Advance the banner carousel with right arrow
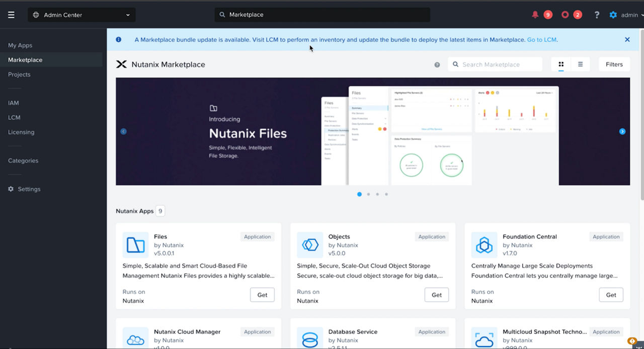 [622, 131]
